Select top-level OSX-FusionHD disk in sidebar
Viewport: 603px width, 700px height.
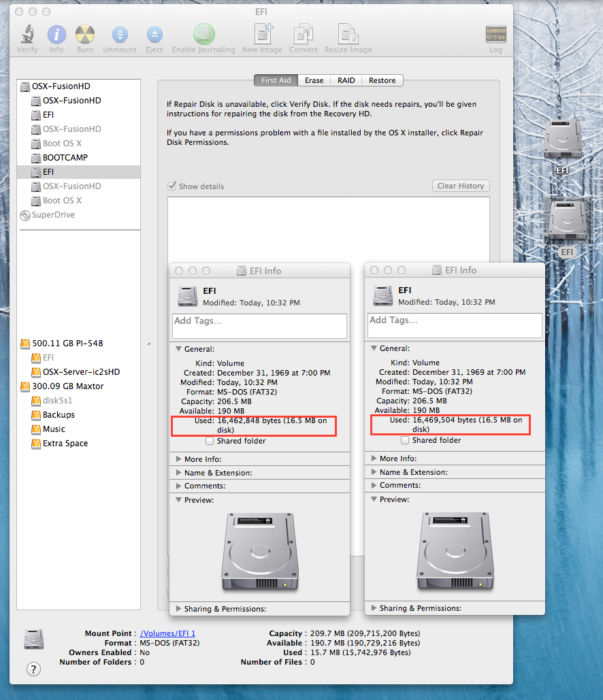pos(61,86)
